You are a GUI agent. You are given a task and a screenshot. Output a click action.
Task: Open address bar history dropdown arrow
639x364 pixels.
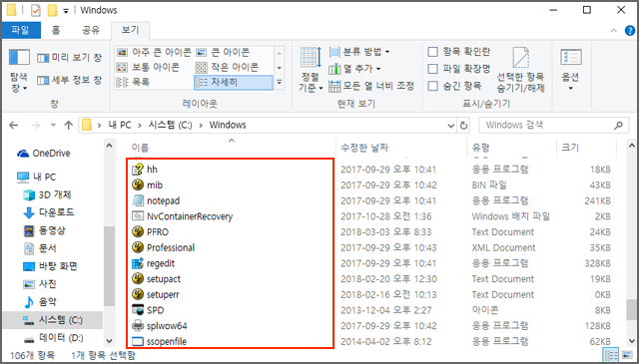click(x=450, y=126)
